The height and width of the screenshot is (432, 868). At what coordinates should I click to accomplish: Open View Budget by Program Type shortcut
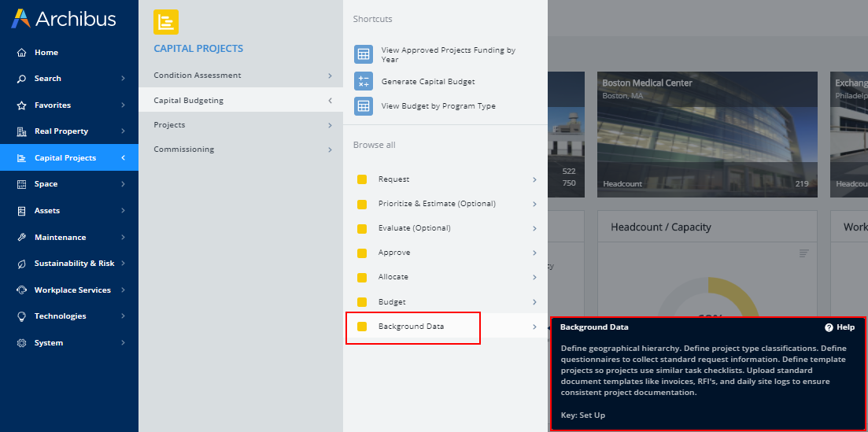tap(438, 106)
